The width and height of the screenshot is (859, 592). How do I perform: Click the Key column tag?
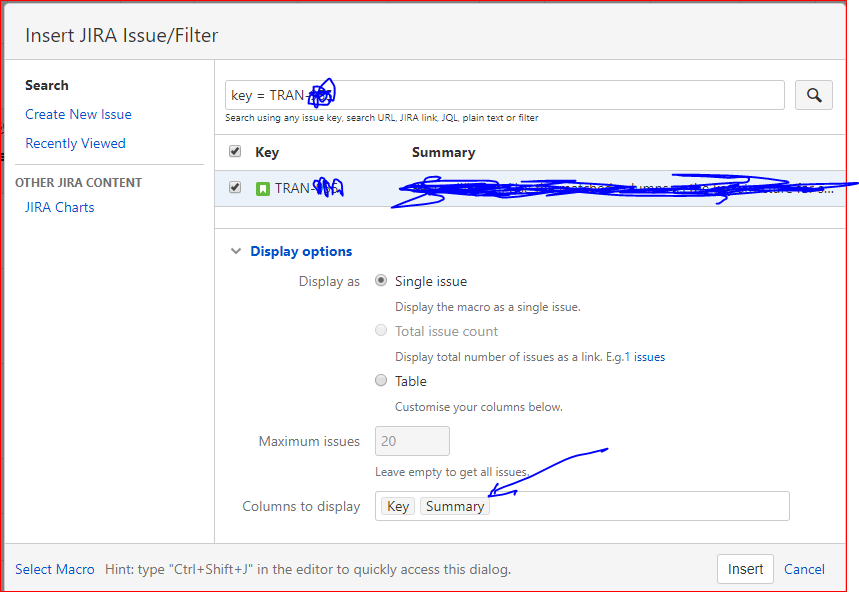pos(398,507)
